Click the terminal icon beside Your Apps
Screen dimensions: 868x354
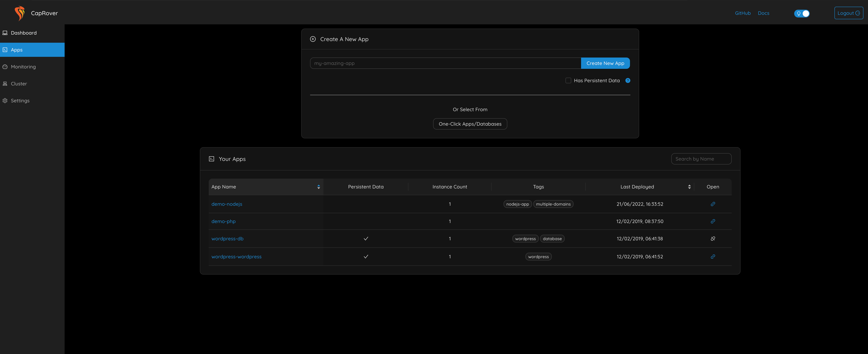[212, 159]
